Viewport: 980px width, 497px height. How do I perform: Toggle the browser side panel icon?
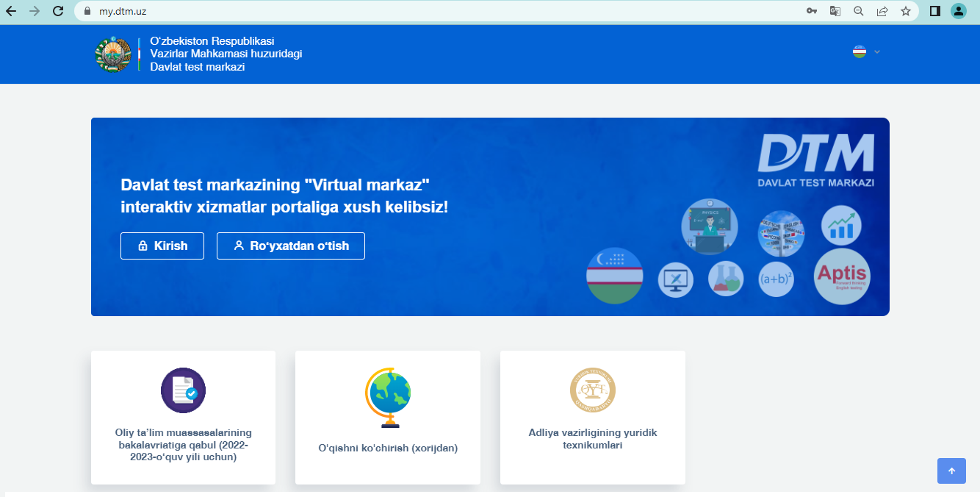click(x=935, y=11)
